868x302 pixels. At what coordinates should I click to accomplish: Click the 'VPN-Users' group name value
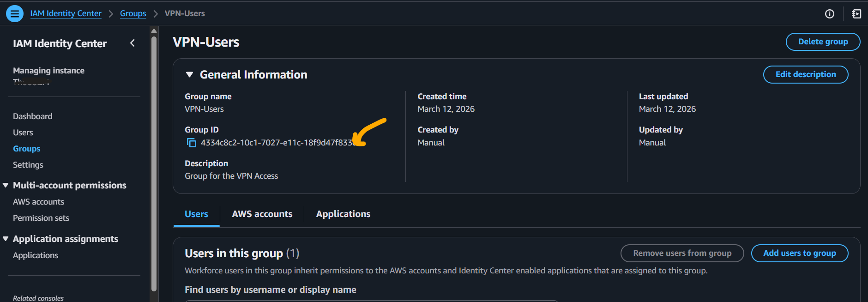[x=204, y=109]
